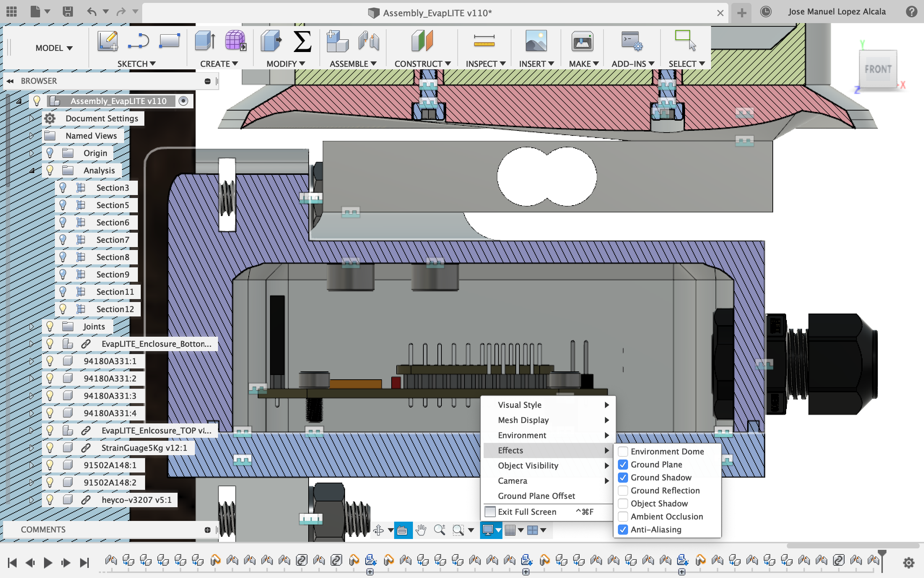Select the Section7 browser item
Viewport: 924px width, 578px height.
113,240
